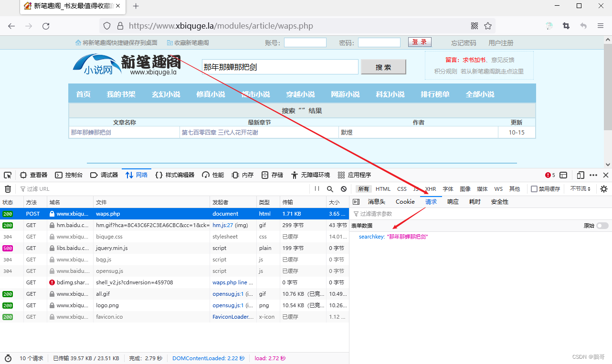612x364 pixels.
Task: Show the page QR code
Action: click(475, 26)
